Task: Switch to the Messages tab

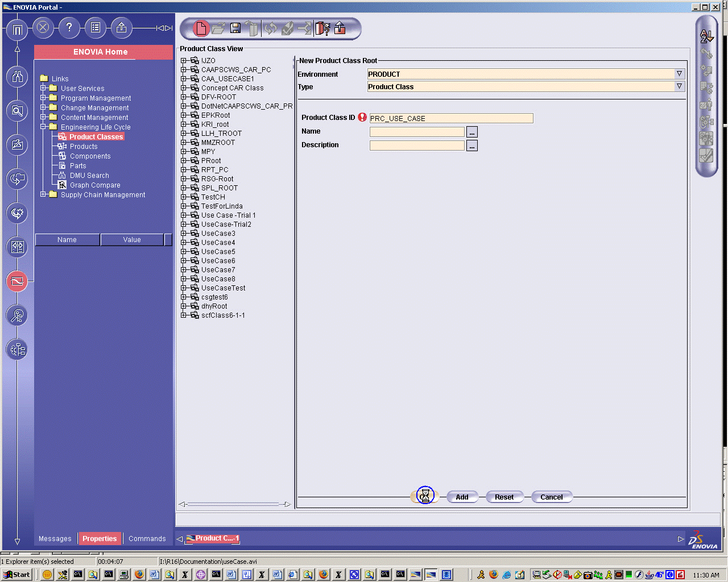Action: [55, 539]
